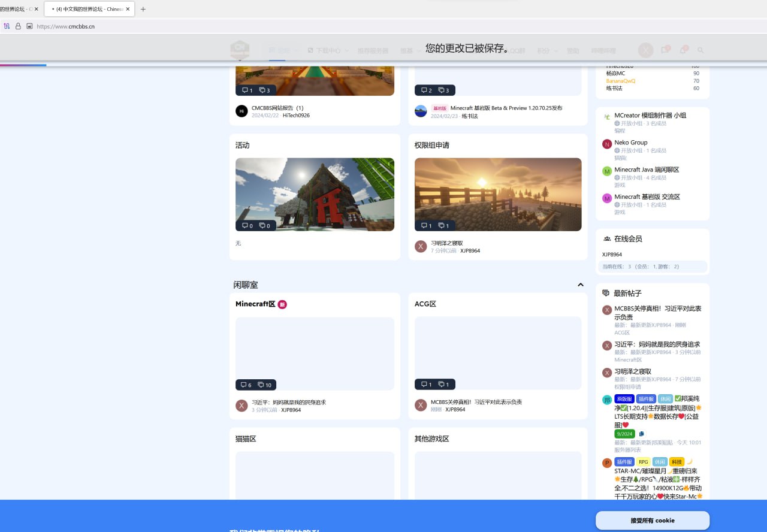Screen dimensions: 767x532
Task: Open the Neko Group group
Action: [x=631, y=143]
